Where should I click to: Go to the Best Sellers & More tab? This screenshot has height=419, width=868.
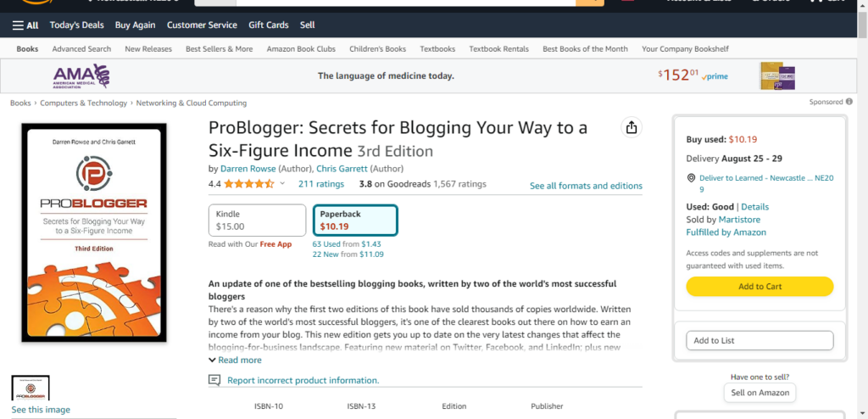tap(219, 49)
